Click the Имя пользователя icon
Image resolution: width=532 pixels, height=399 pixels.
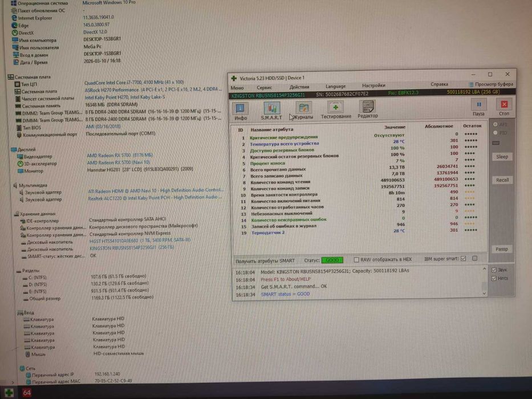(15, 47)
